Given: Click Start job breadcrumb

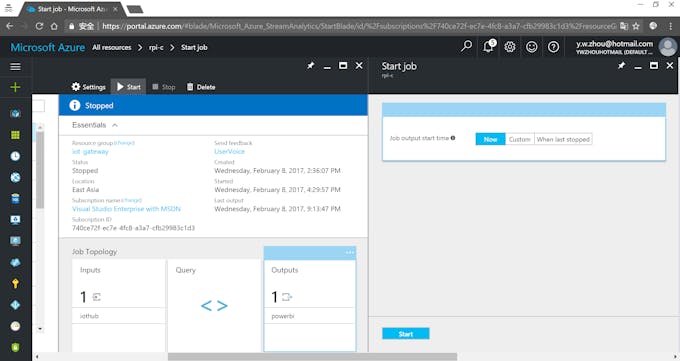Looking at the screenshot, I should pos(194,47).
